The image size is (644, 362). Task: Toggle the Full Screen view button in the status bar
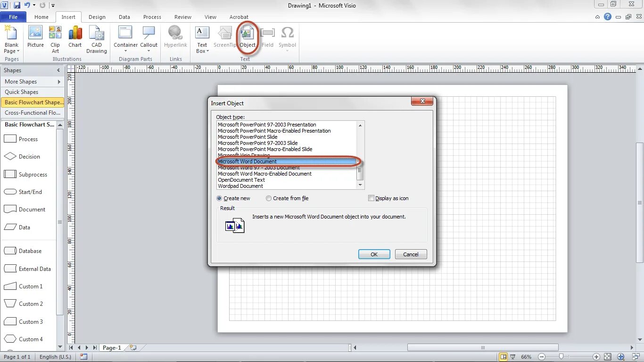504,357
